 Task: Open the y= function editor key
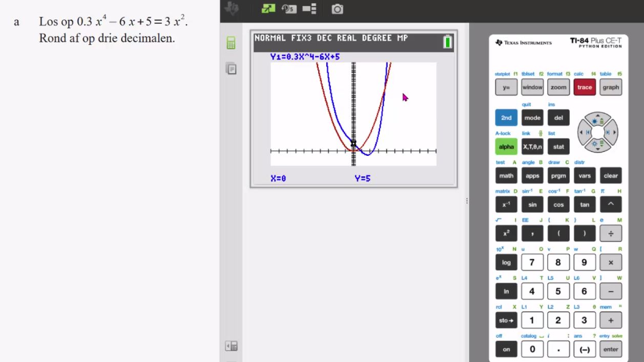coord(506,88)
